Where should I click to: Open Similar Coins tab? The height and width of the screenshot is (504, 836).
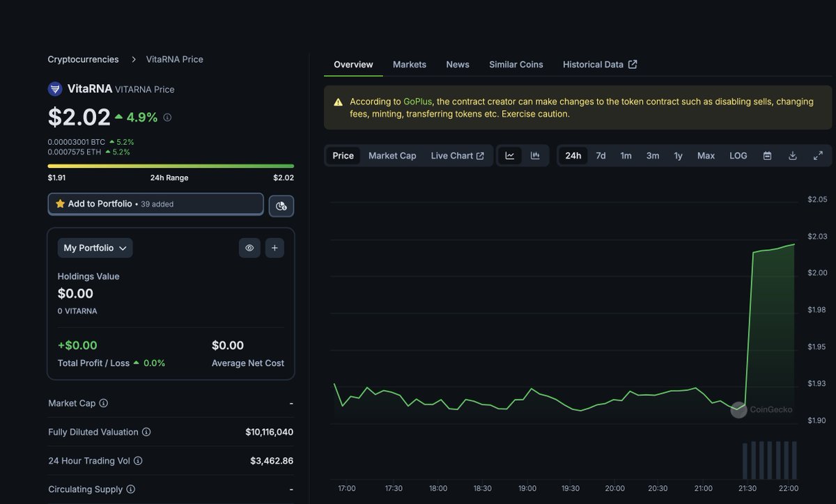pos(516,65)
